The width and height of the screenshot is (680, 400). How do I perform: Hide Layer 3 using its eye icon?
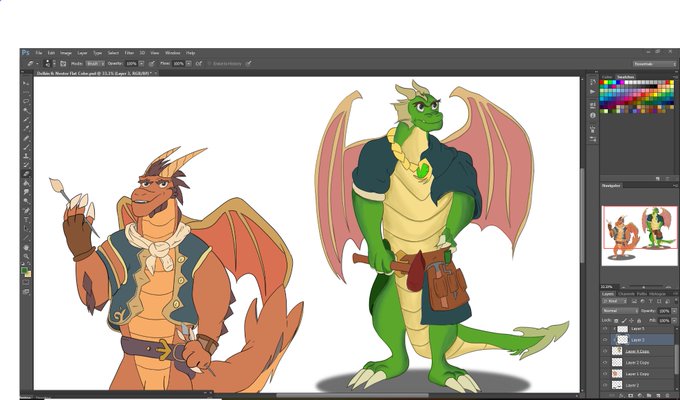605,340
